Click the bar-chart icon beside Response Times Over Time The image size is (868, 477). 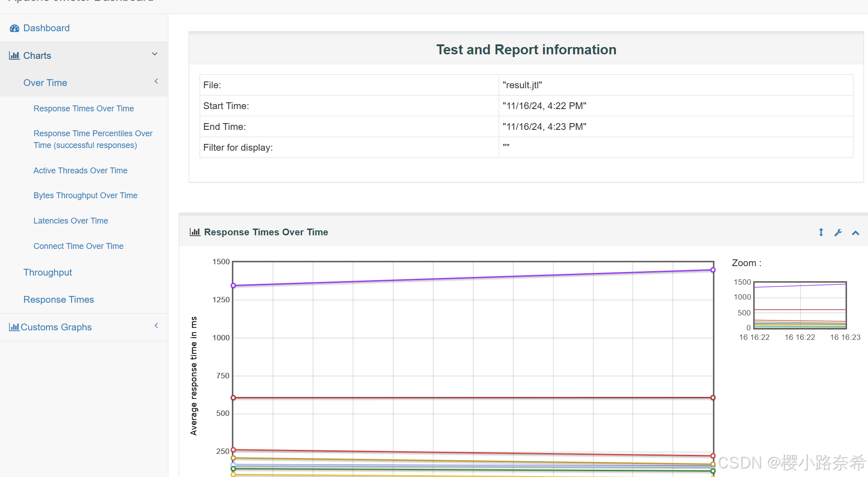(195, 232)
